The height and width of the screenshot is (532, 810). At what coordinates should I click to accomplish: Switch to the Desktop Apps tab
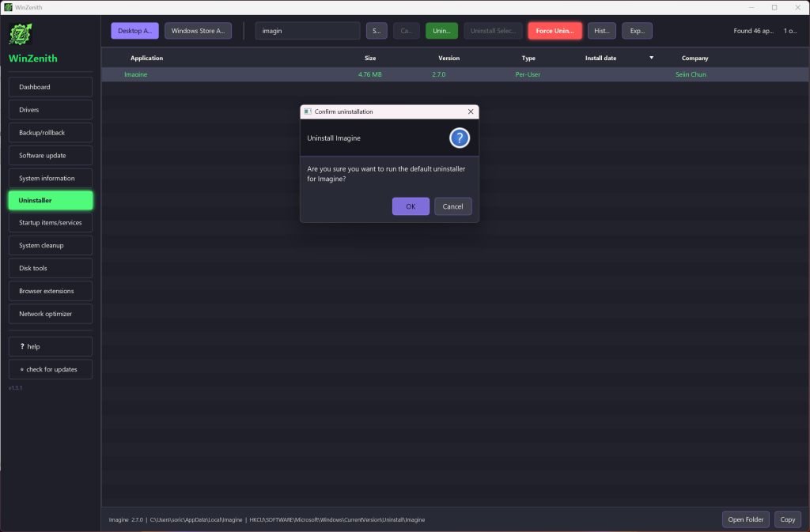(x=134, y=31)
